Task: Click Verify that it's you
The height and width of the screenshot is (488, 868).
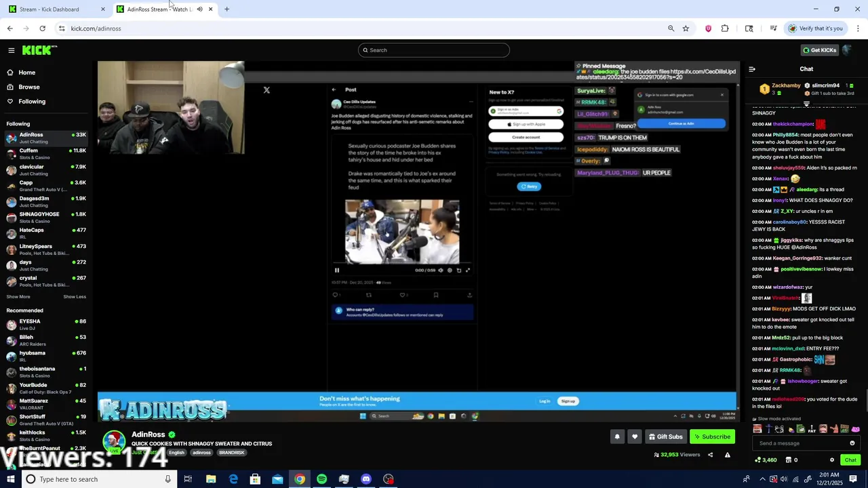Action: (x=815, y=28)
